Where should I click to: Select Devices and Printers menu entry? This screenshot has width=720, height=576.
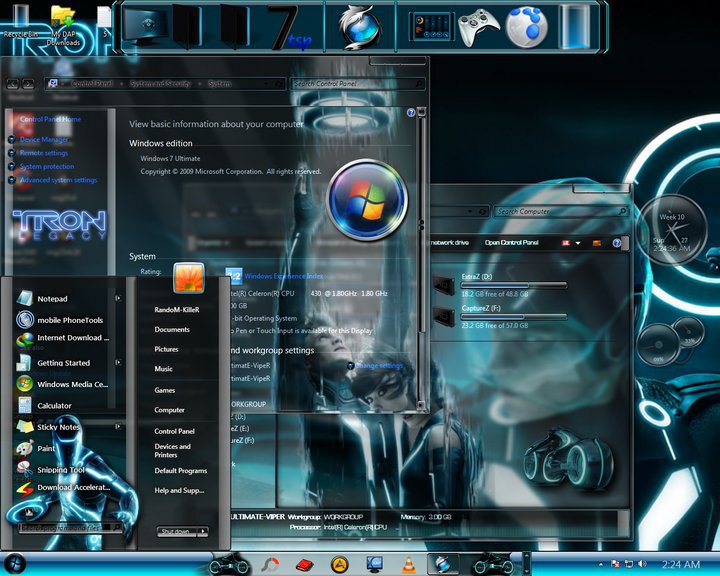[x=173, y=451]
